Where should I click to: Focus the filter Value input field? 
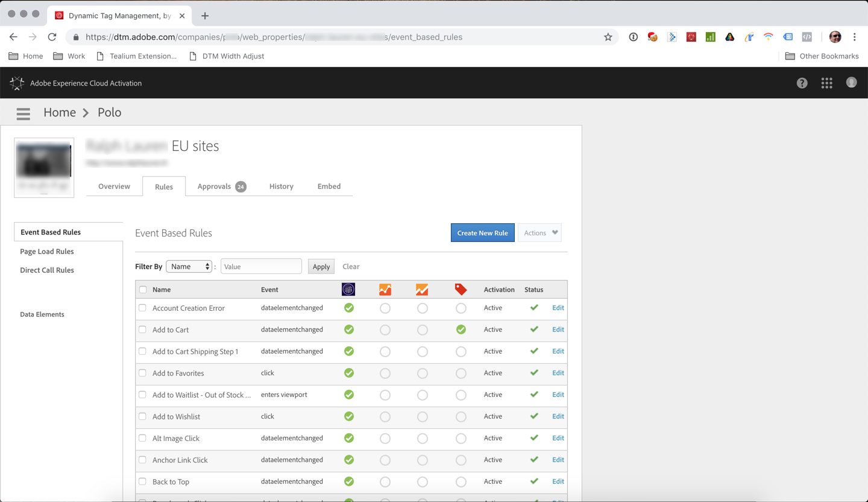[x=261, y=266]
